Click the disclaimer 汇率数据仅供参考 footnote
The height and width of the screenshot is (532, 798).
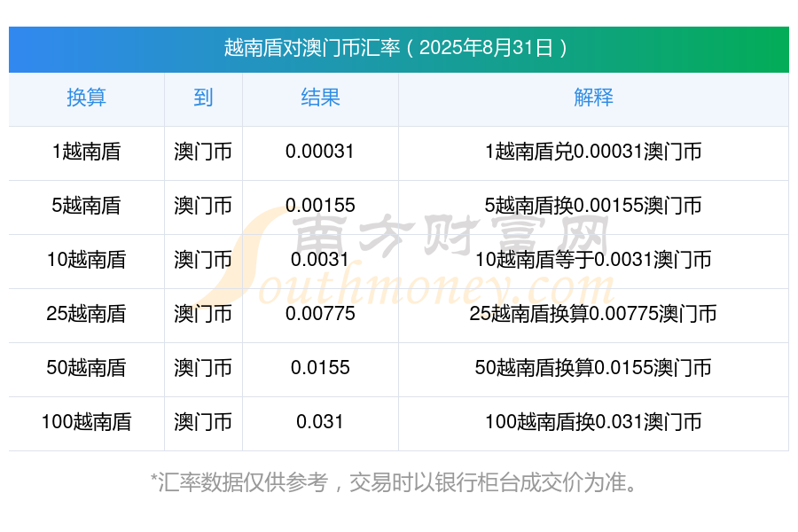click(x=395, y=482)
